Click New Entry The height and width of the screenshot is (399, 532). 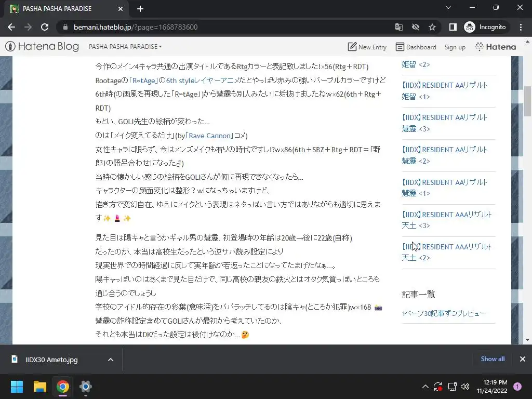[367, 47]
